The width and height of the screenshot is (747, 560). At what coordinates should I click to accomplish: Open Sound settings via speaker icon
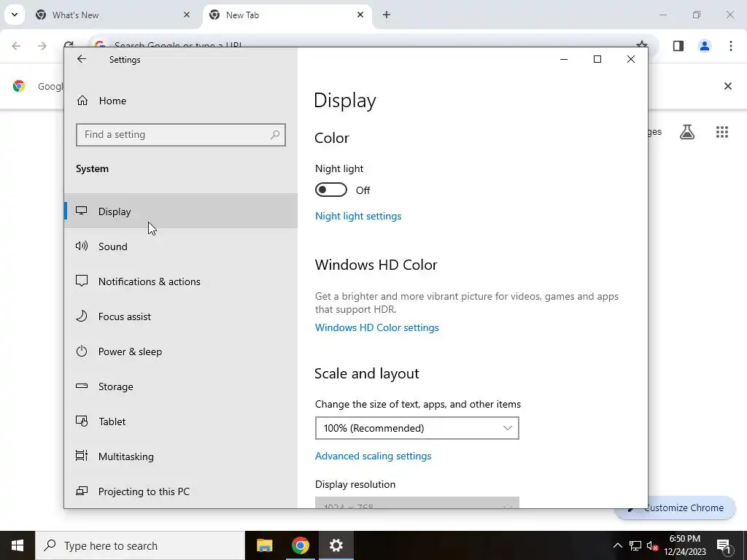point(82,246)
